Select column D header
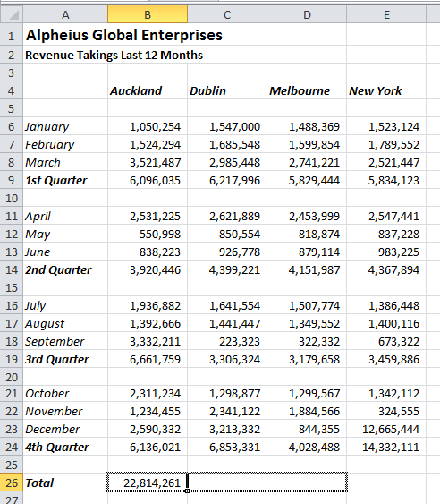 point(307,15)
